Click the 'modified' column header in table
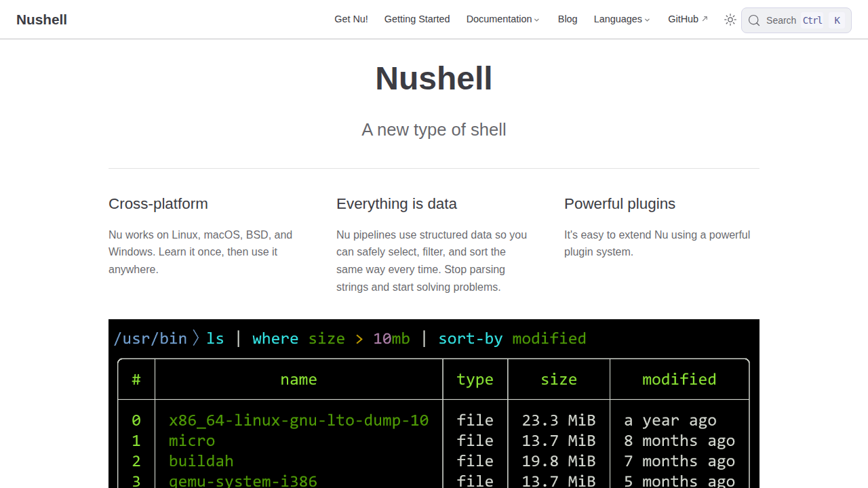Viewport: 868px width, 488px height. click(x=679, y=379)
